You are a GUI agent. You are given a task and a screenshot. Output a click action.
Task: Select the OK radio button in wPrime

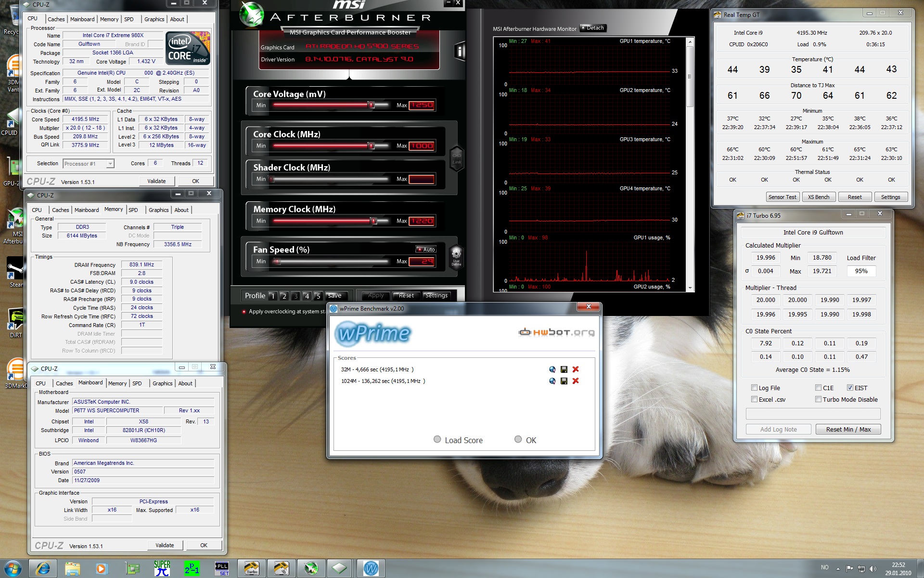click(518, 439)
